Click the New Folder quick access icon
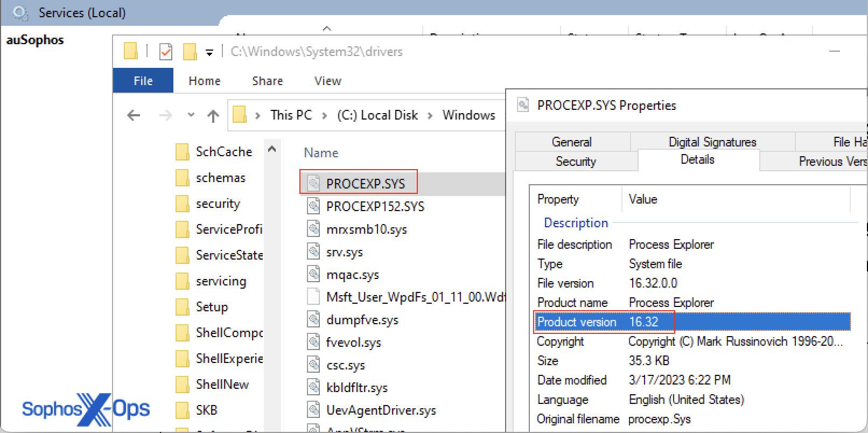This screenshot has height=433, width=868. (x=190, y=52)
